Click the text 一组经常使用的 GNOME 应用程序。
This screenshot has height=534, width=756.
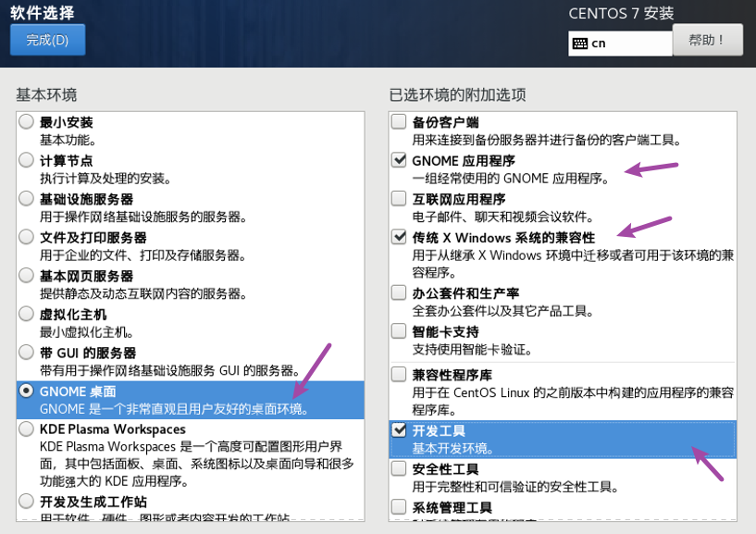[x=511, y=179]
